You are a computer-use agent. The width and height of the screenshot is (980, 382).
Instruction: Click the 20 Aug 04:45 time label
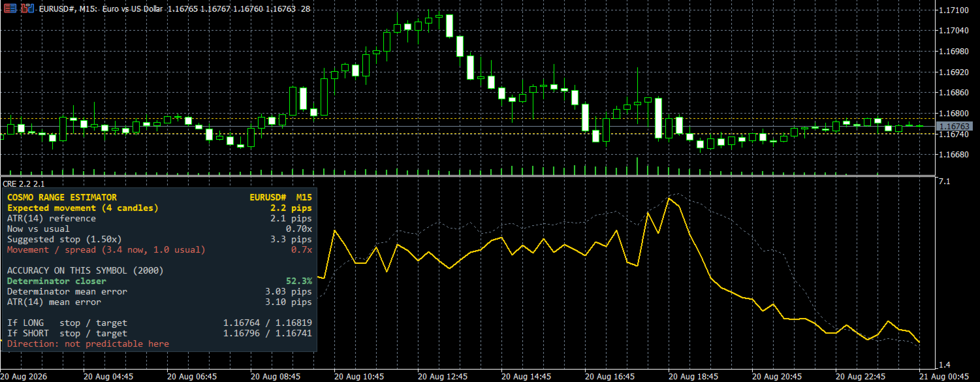coord(108,377)
